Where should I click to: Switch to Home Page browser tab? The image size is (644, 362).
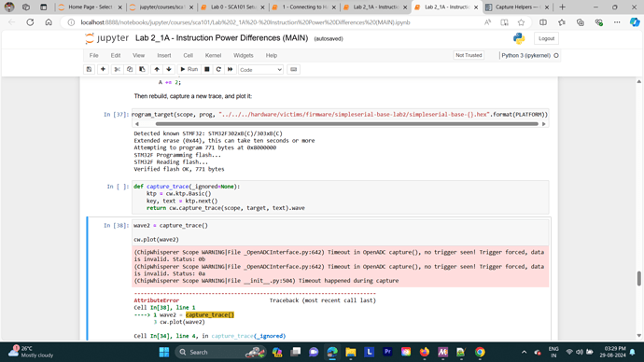point(90,7)
